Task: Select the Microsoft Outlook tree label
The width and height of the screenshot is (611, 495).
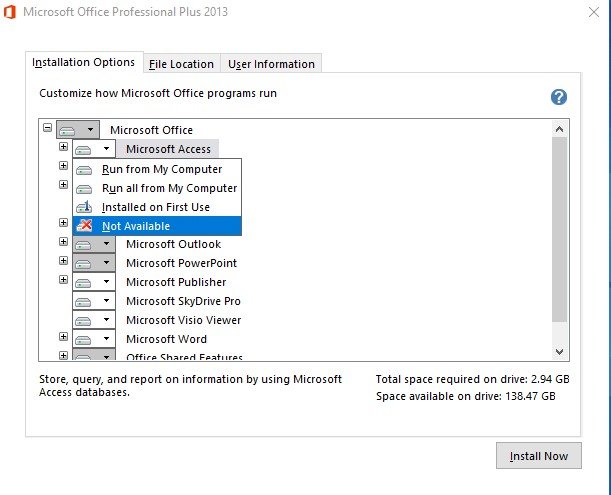Action: (x=173, y=244)
